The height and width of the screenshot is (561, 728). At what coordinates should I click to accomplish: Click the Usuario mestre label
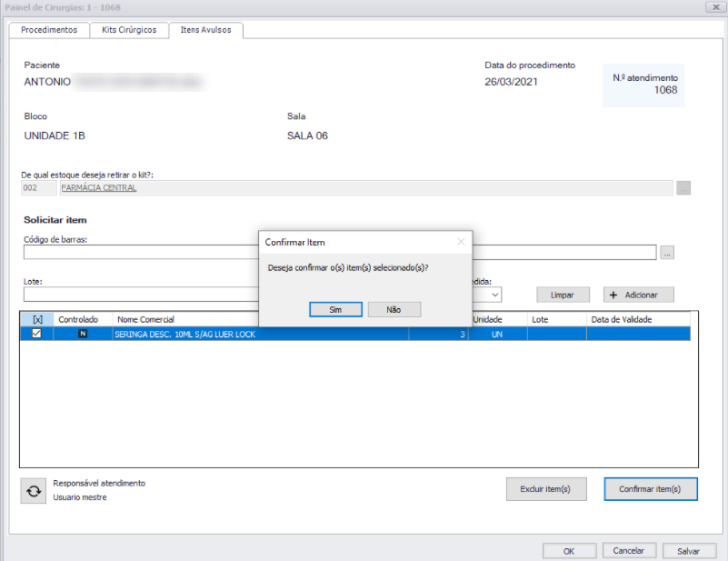80,497
